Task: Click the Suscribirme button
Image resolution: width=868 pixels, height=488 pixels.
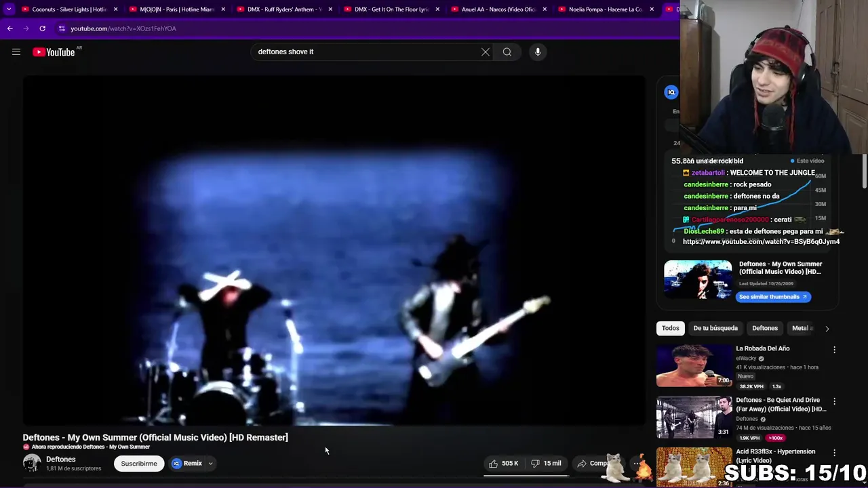Action: click(139, 464)
